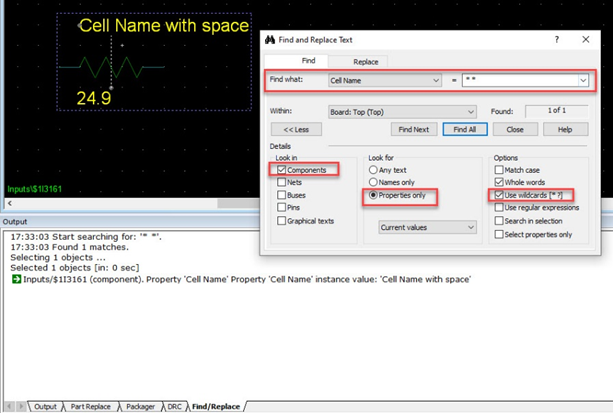Close the Find and Replace Text dialog
This screenshot has width=613, height=413.
[x=586, y=40]
